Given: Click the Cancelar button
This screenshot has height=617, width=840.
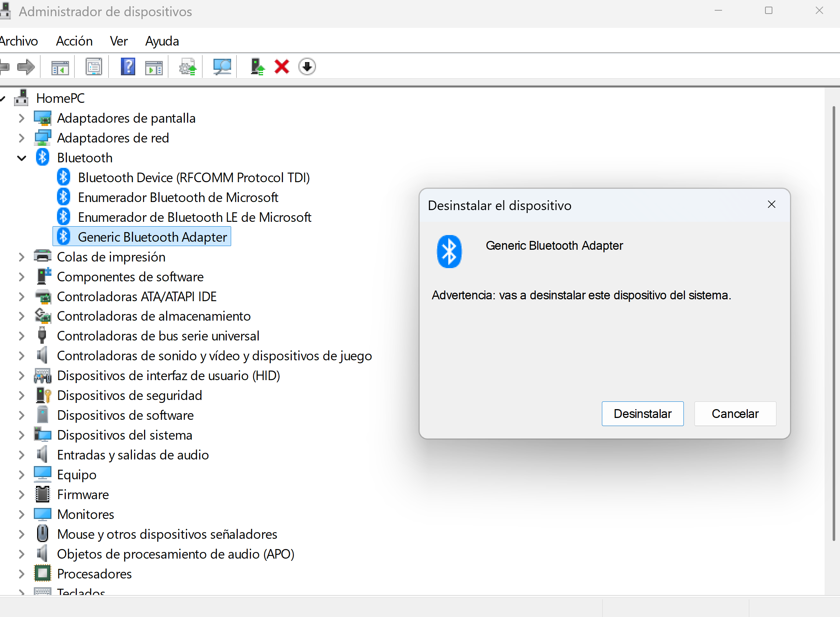Looking at the screenshot, I should point(735,414).
